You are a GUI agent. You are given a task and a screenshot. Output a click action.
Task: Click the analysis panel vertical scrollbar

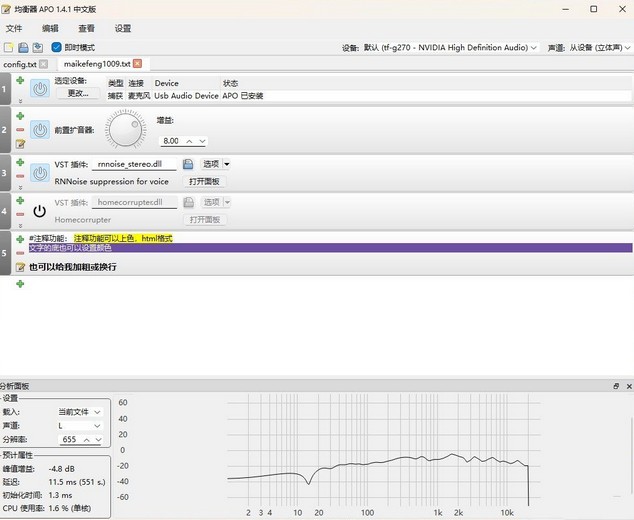pyautogui.click(x=632, y=456)
